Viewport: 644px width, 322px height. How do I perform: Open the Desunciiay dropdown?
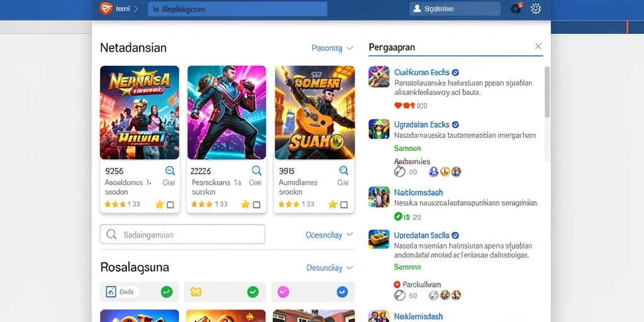[x=330, y=268]
